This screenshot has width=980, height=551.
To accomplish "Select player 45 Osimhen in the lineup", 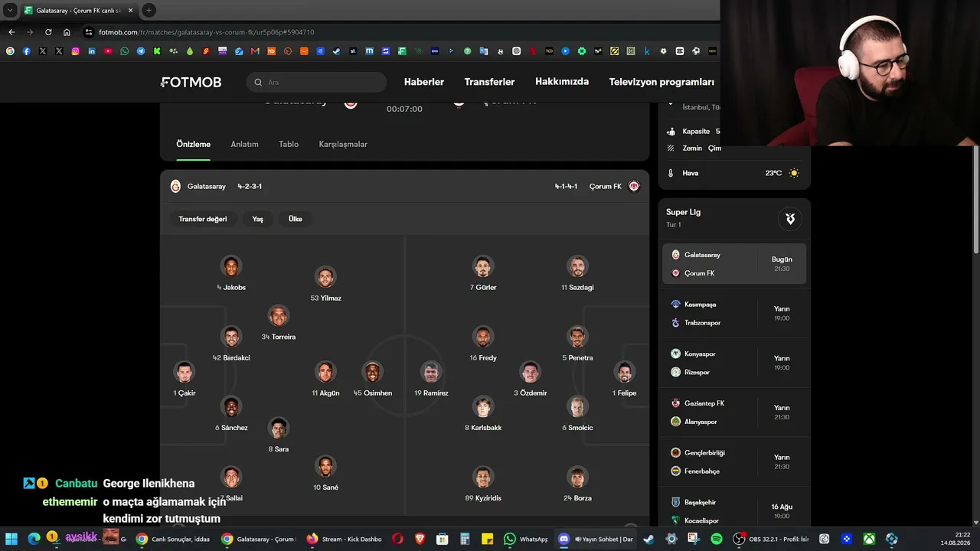I will [x=373, y=380].
